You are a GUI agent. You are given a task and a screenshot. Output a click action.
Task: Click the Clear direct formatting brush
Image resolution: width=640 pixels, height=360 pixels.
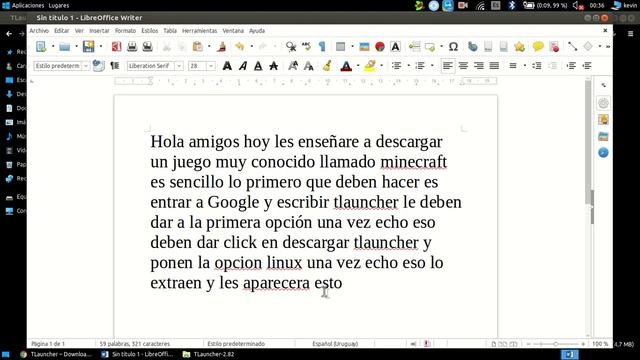click(327, 66)
